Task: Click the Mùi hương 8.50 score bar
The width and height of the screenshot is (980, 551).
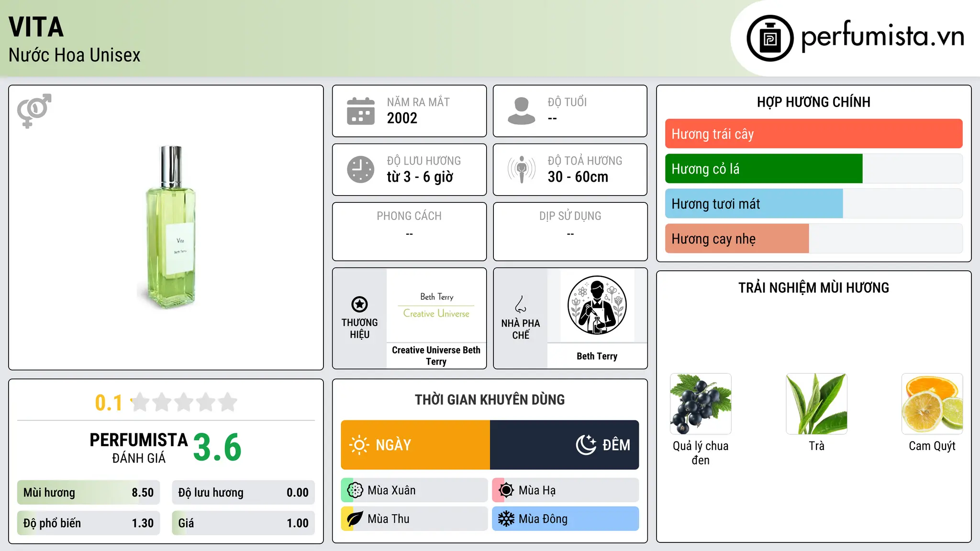Action: pos(89,493)
